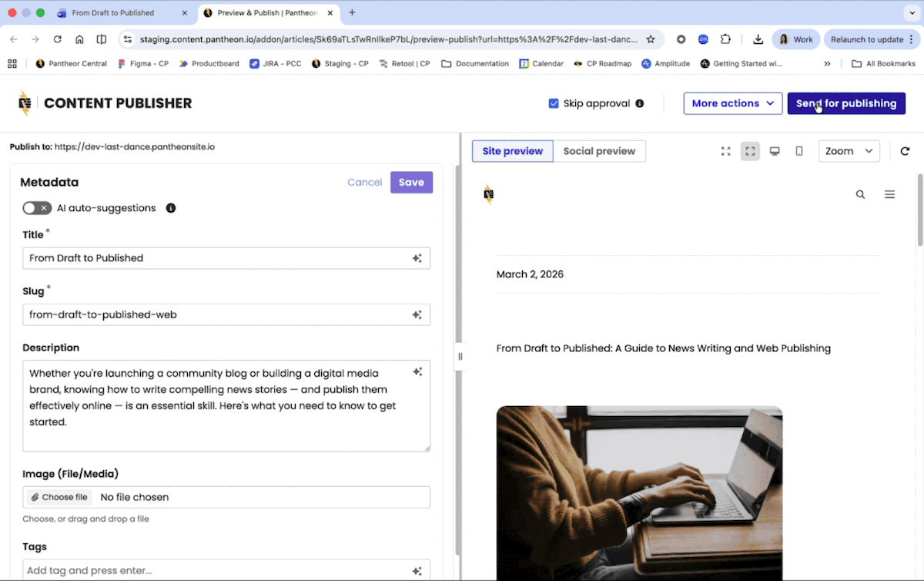Switch preview to desktop monitor view
The height and width of the screenshot is (581, 924).
tap(775, 151)
